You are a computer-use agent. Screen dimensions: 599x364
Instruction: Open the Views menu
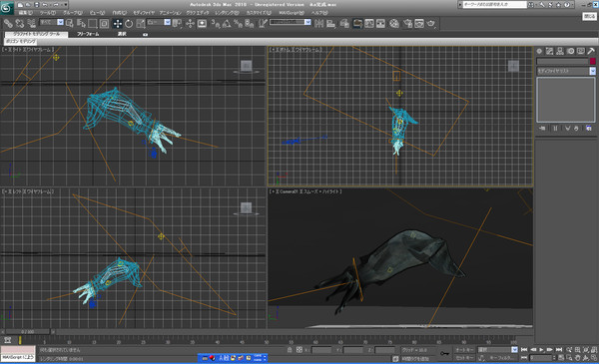tap(98, 13)
